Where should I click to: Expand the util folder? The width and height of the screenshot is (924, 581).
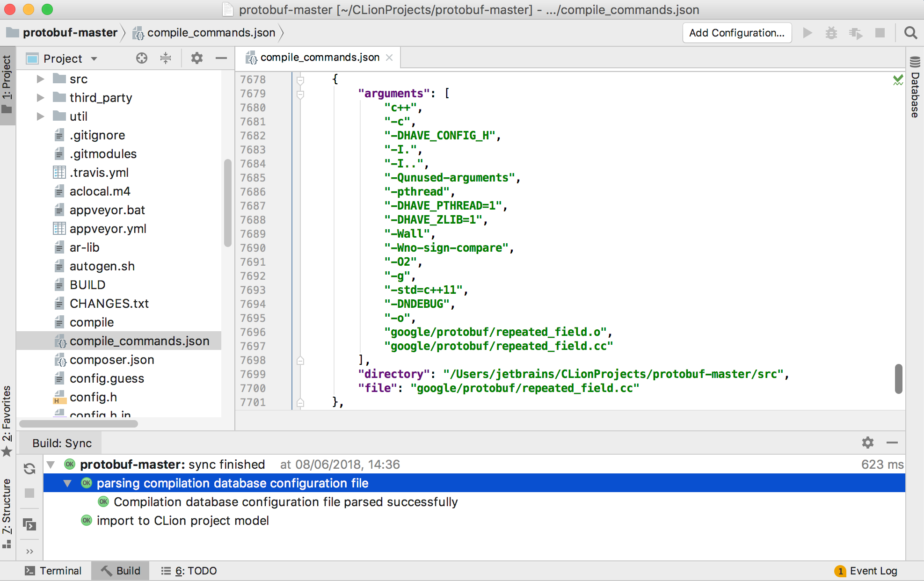point(41,116)
